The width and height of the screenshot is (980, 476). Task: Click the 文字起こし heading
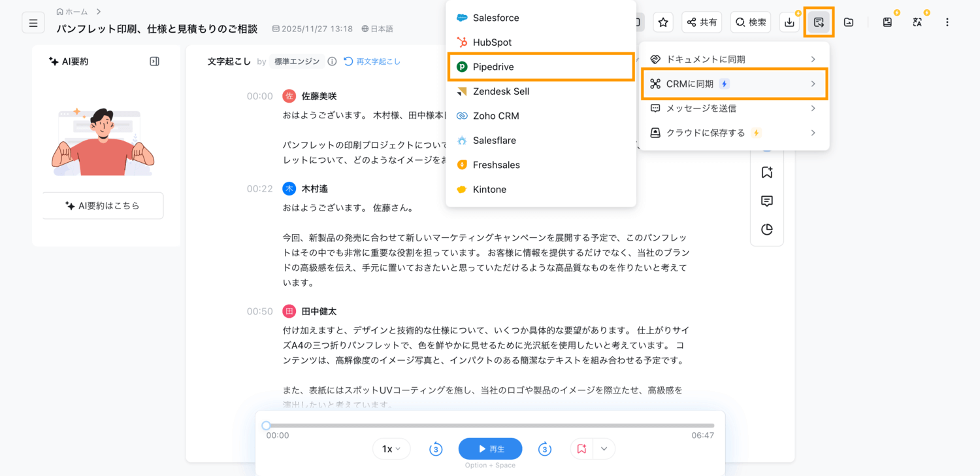[x=229, y=61]
